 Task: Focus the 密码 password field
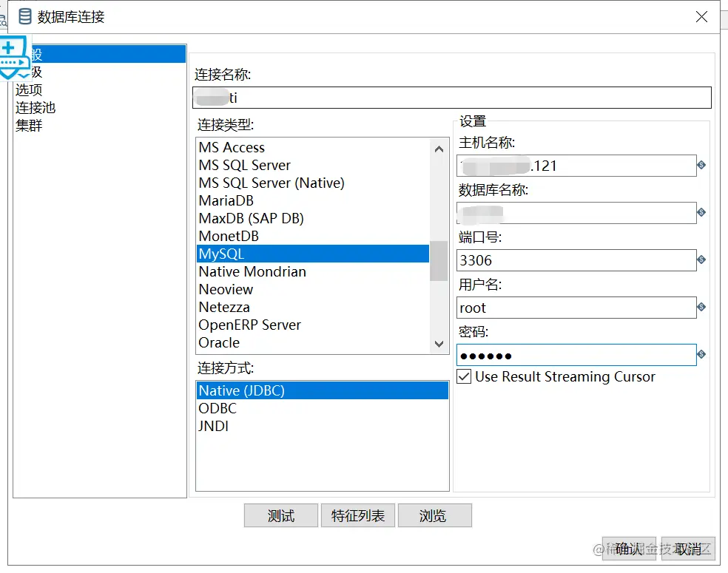[x=576, y=355]
